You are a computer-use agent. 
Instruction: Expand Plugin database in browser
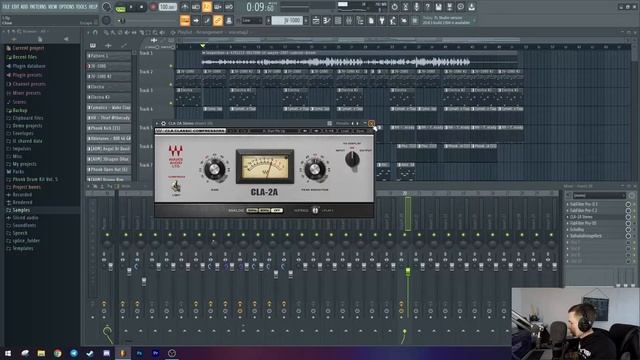click(29, 66)
